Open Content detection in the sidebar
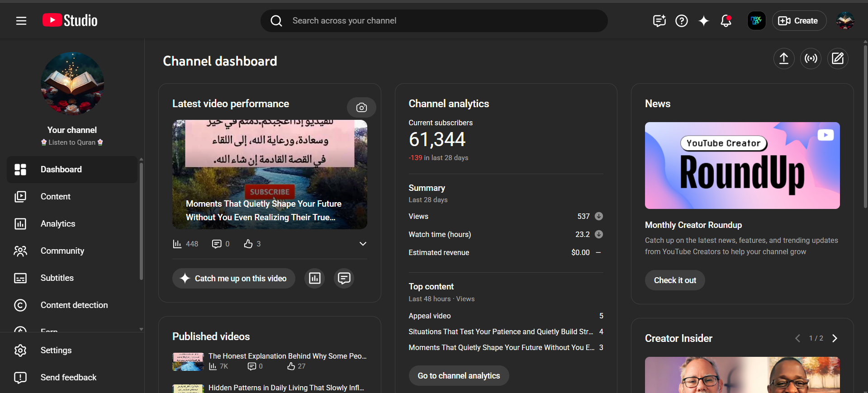Screen dimensions: 868x393 (72, 305)
